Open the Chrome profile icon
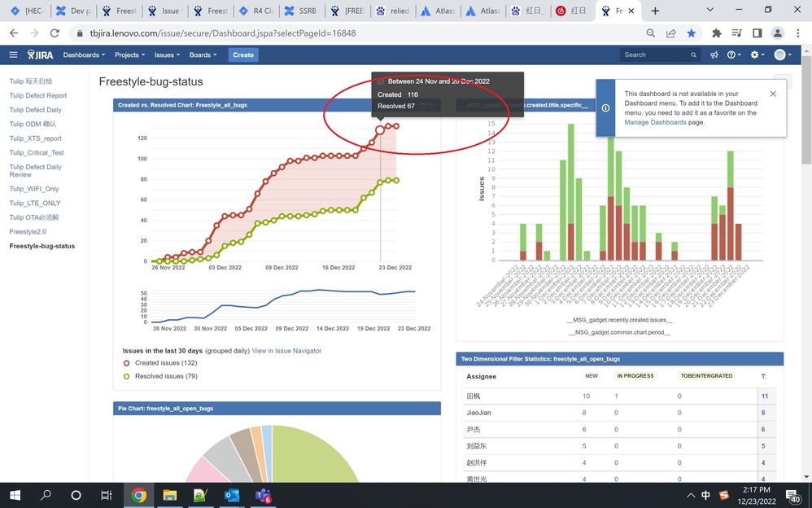 coord(777,33)
